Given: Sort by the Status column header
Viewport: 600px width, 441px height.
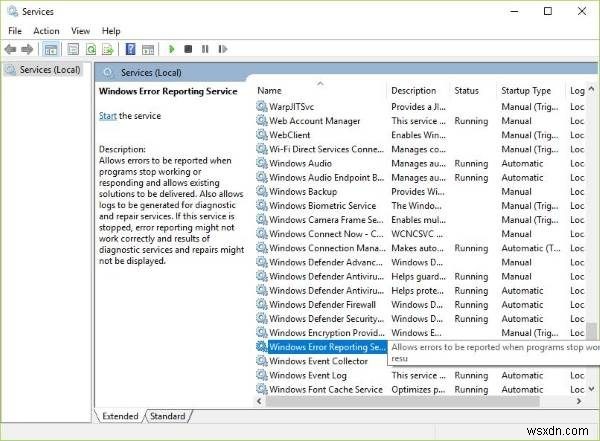Looking at the screenshot, I should (x=473, y=91).
